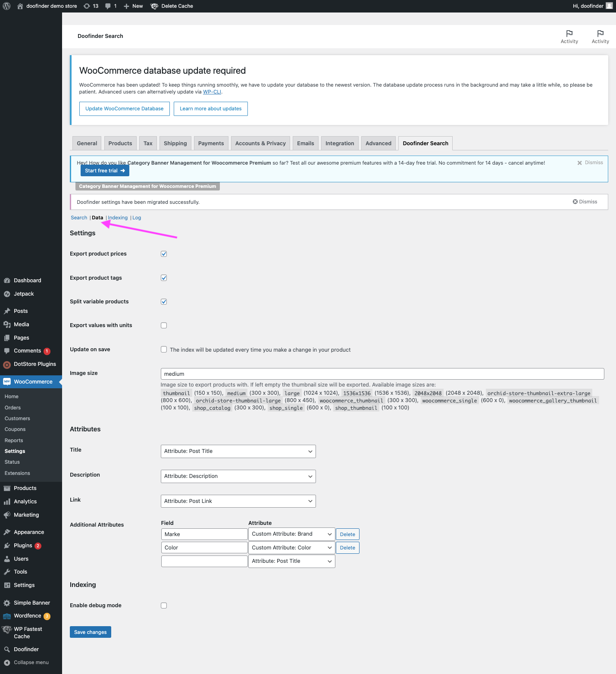Click the Appearance brush icon
Screen dimensions: 616x674
(7, 532)
